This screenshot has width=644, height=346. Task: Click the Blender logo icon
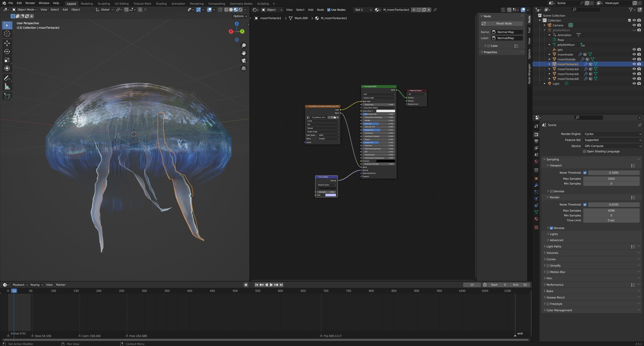4,3
